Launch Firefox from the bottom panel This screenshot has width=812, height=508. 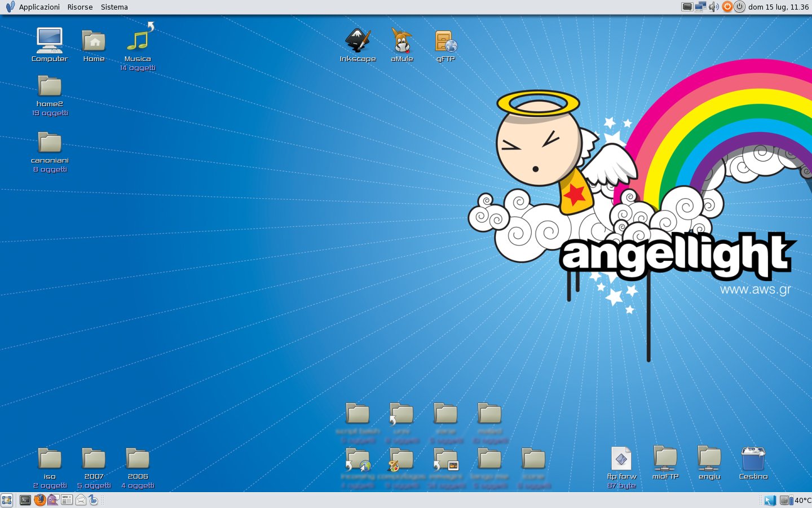tap(39, 500)
